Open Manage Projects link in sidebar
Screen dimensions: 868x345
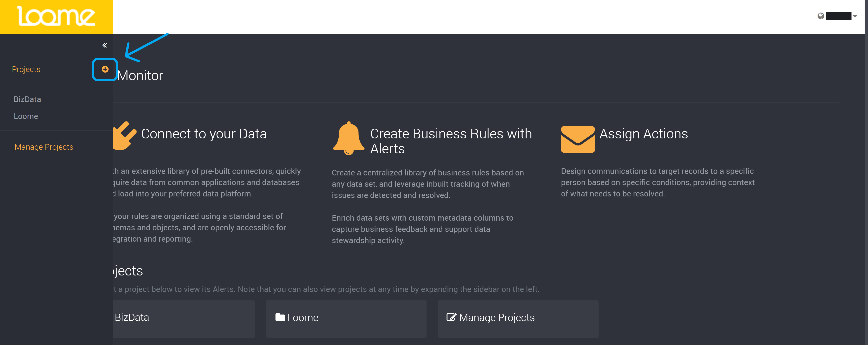pos(44,147)
